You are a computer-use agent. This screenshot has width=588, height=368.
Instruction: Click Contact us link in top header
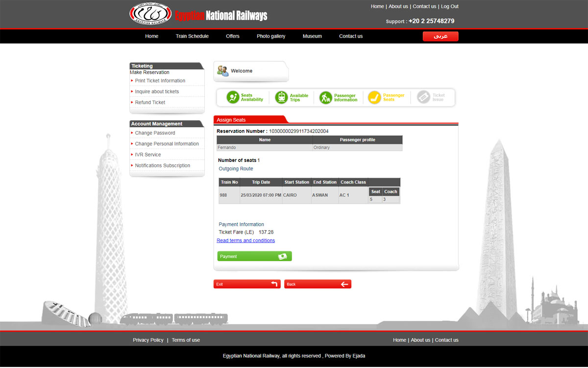(x=424, y=6)
